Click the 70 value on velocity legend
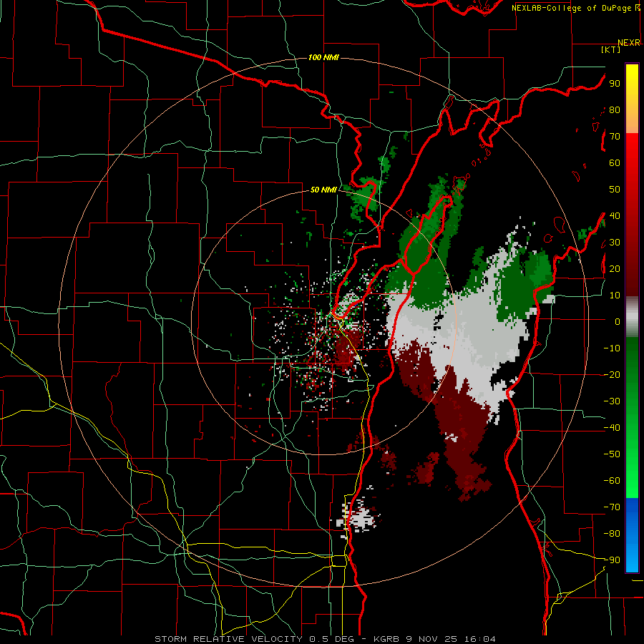Viewport: 644px width, 644px height. [615, 137]
